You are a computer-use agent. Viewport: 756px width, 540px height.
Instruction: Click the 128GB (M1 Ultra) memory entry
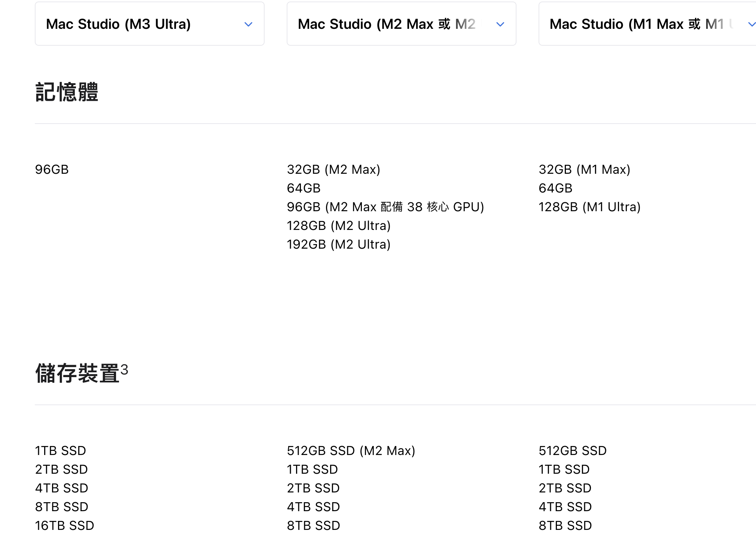pyautogui.click(x=590, y=207)
